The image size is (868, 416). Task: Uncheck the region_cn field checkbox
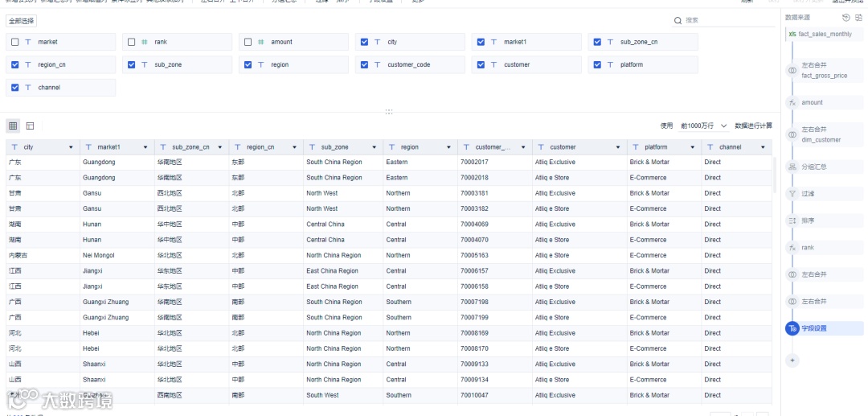coord(15,65)
